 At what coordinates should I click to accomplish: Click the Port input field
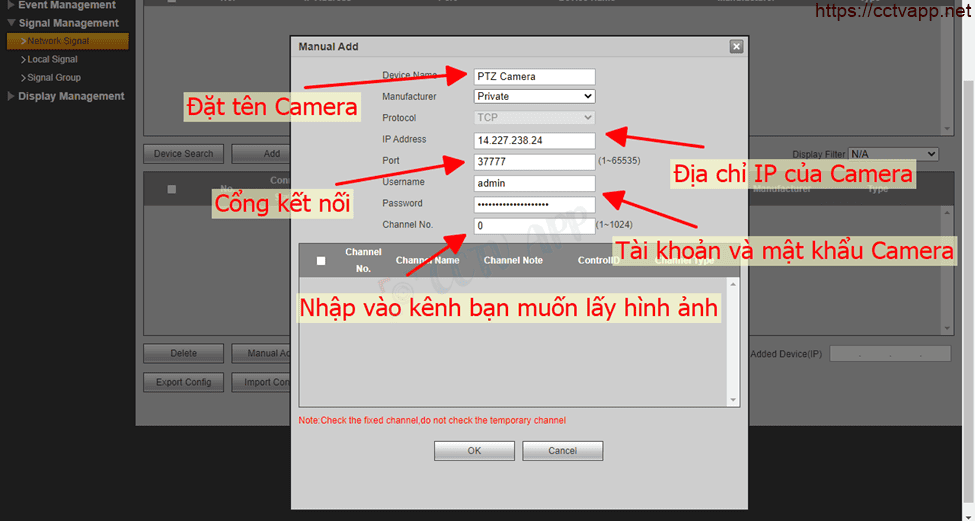534,162
